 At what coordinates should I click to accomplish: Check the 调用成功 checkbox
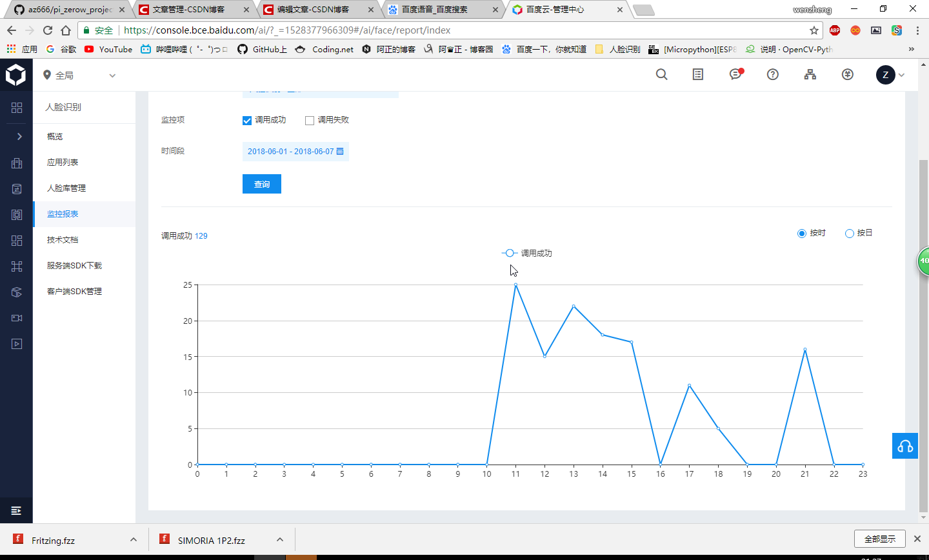pyautogui.click(x=246, y=121)
